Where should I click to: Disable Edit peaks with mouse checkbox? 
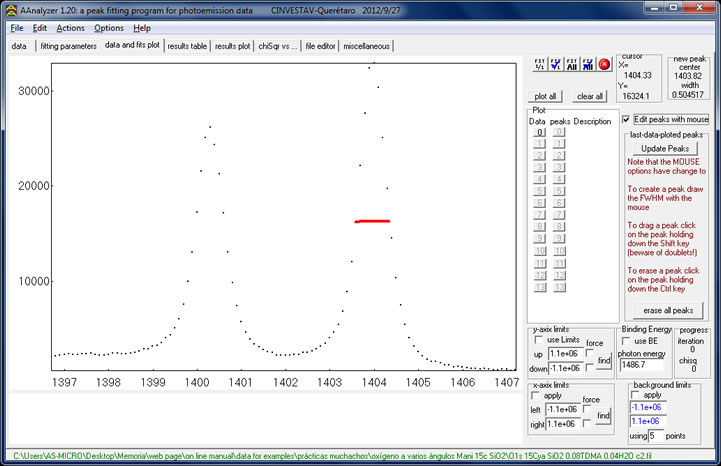pyautogui.click(x=626, y=119)
